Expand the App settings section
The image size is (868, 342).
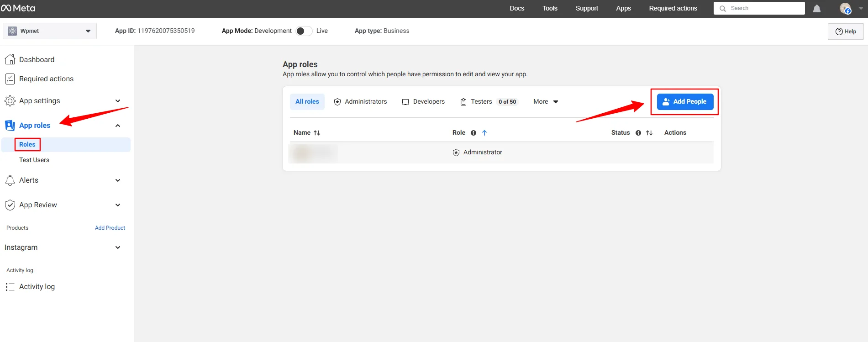point(118,101)
